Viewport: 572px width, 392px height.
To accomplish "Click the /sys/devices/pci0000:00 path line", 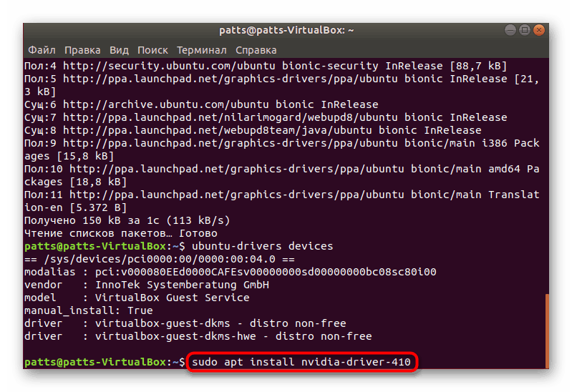I will 160,259.
